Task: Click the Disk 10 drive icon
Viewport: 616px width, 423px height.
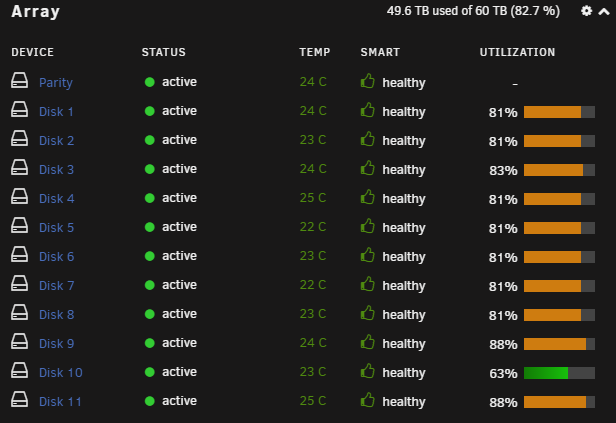Action: (x=19, y=370)
